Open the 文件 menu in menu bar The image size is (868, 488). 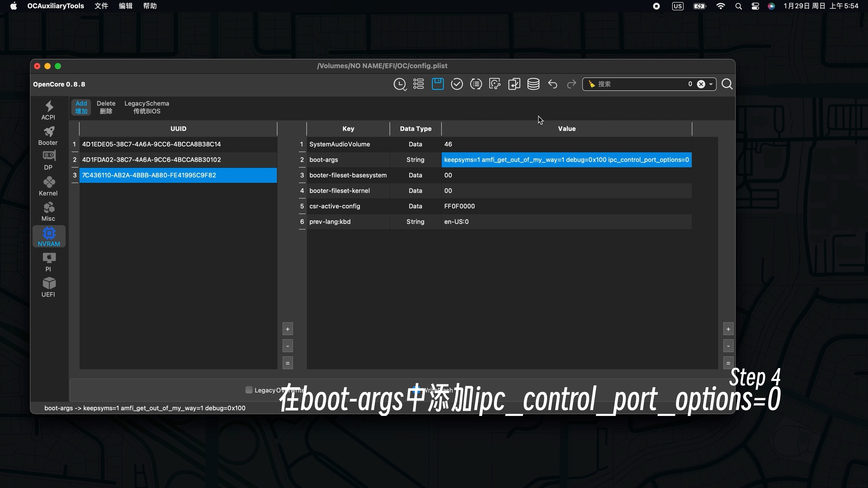(101, 6)
